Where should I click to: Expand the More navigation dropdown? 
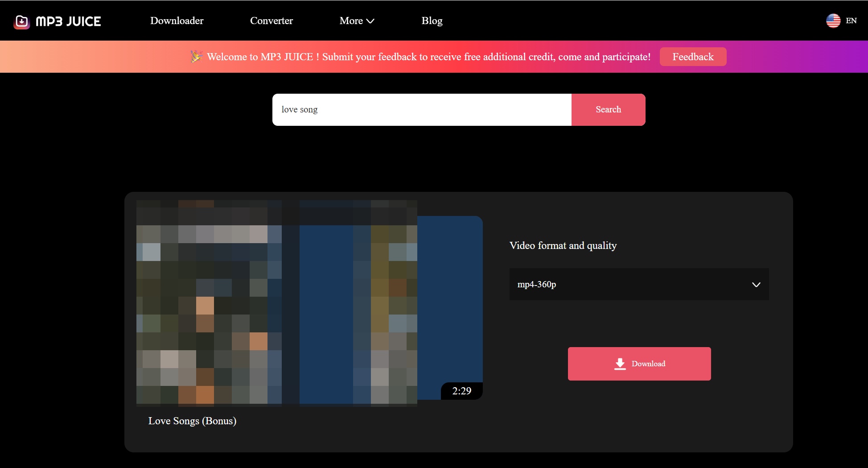tap(356, 21)
